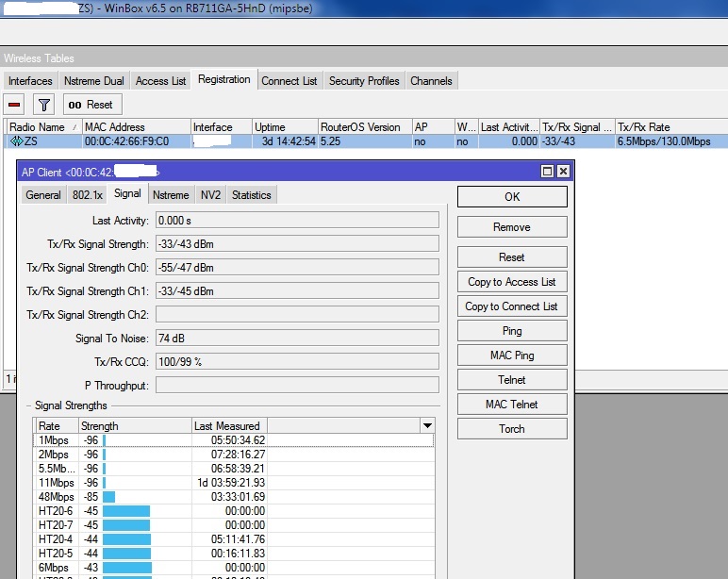Open the Nstreme Dual tab
The width and height of the screenshot is (728, 579).
tap(93, 81)
